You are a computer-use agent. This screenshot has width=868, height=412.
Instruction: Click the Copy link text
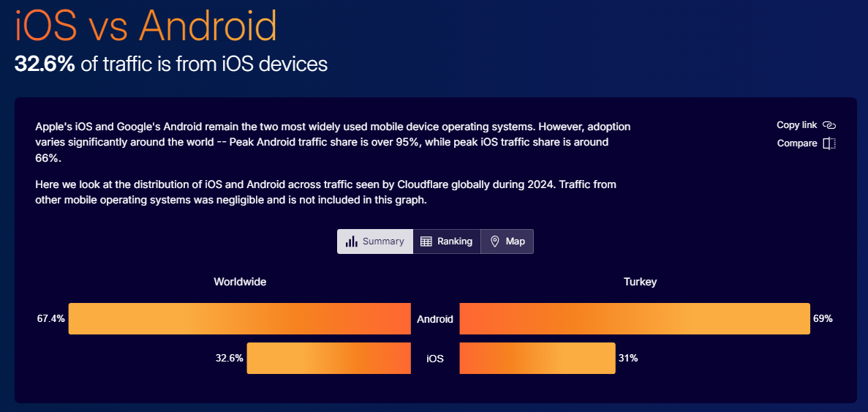tap(796, 125)
